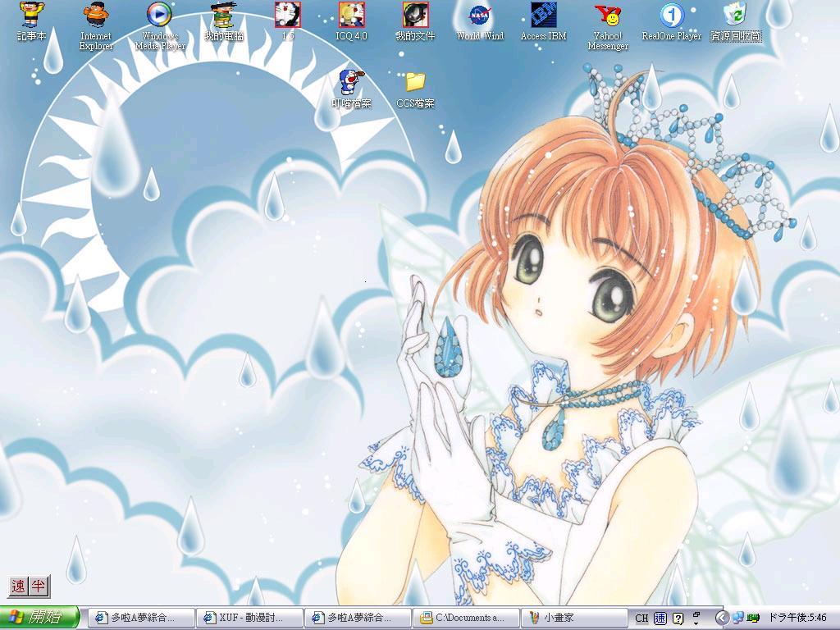Click the taskbar clock showing 5:46
840x630 pixels.
point(797,618)
